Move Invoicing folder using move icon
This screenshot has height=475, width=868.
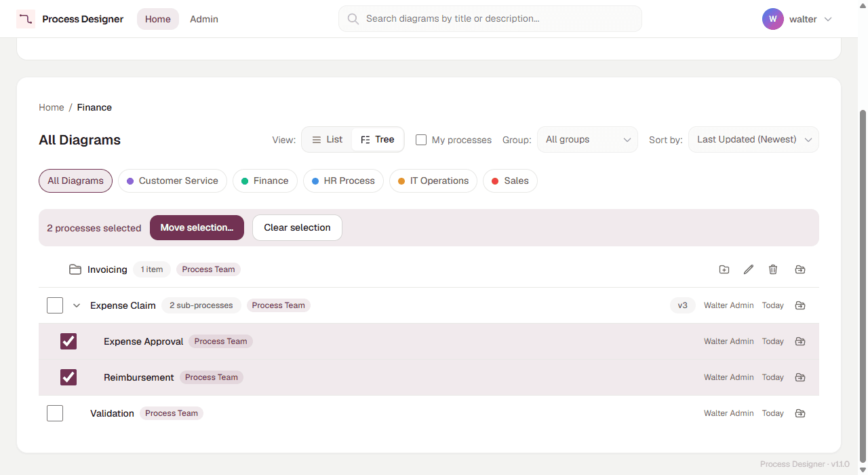click(800, 269)
